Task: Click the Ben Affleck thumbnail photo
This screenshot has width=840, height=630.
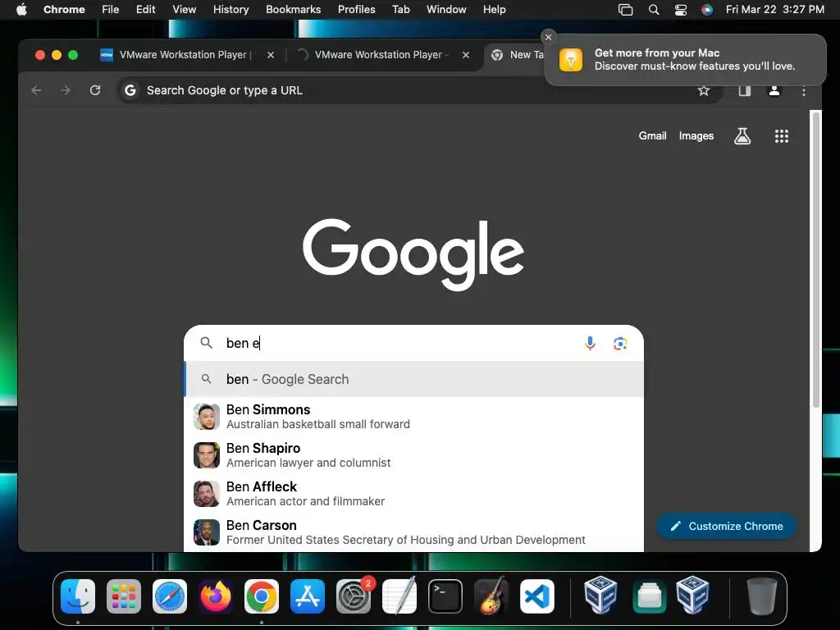Action: click(x=206, y=493)
